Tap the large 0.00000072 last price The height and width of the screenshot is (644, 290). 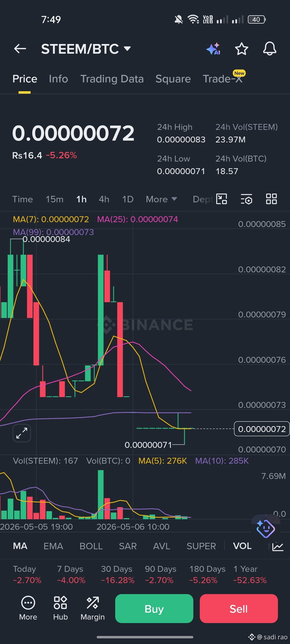(73, 133)
